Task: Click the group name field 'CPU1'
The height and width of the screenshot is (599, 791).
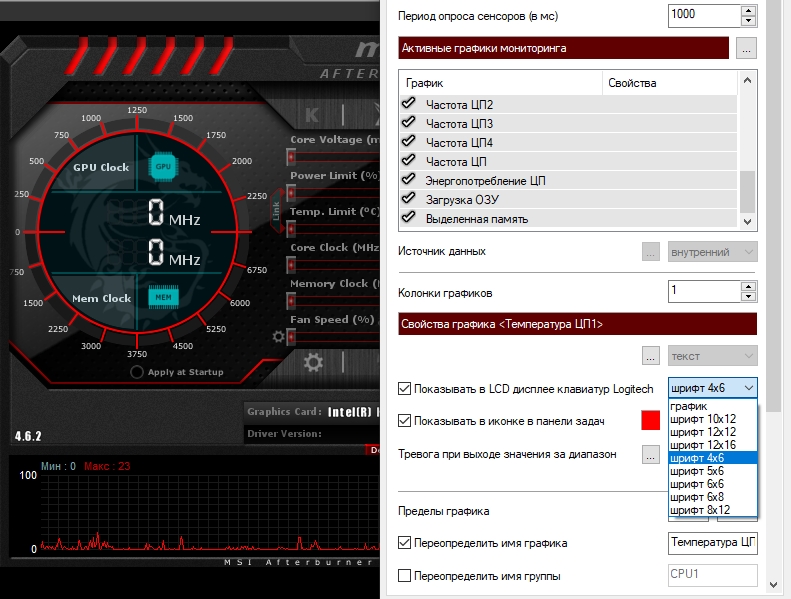Action: [x=712, y=575]
